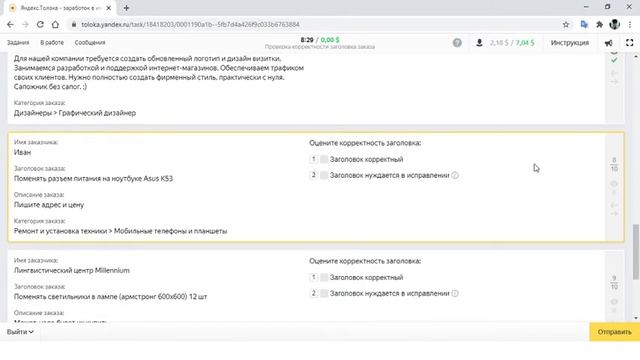Click the address bar URL

pos(190,24)
